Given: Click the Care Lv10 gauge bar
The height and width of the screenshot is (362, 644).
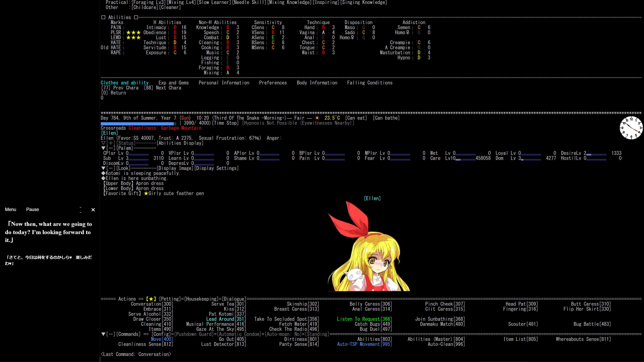Looking at the screenshot, I should coord(466,160).
